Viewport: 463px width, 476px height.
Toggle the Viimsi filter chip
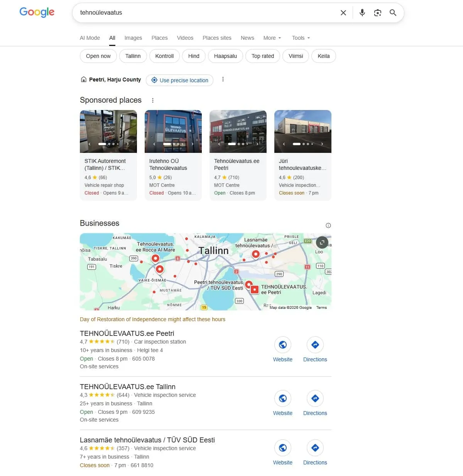click(x=296, y=56)
